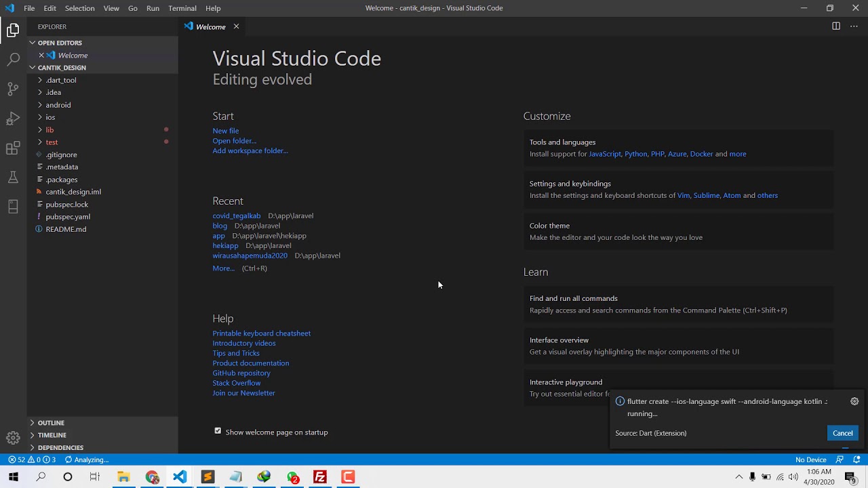The height and width of the screenshot is (488, 868).
Task: Open the Run menu
Action: pos(153,8)
